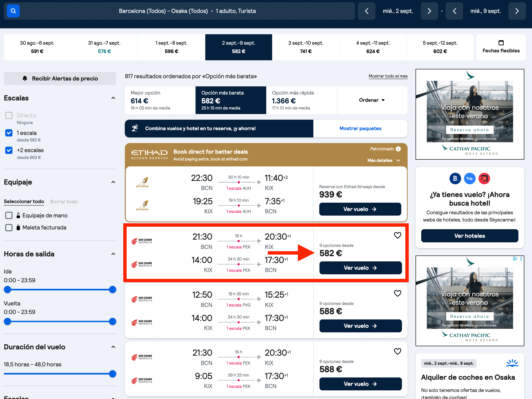Screen dimensions: 532x399
Task: Check Maleta facturada checkbox
Action: click(9, 227)
